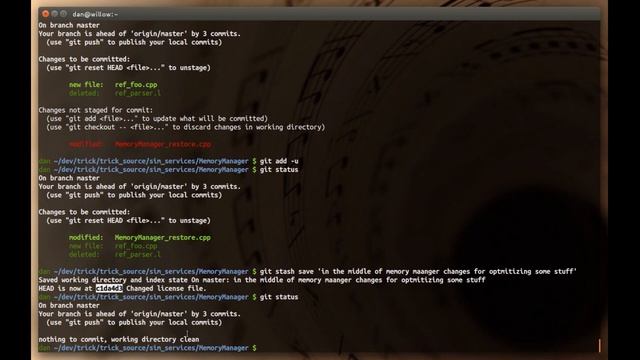This screenshot has width=640, height=360.
Task: Click the highlighted commit hash c1da4d3
Action: click(109, 289)
